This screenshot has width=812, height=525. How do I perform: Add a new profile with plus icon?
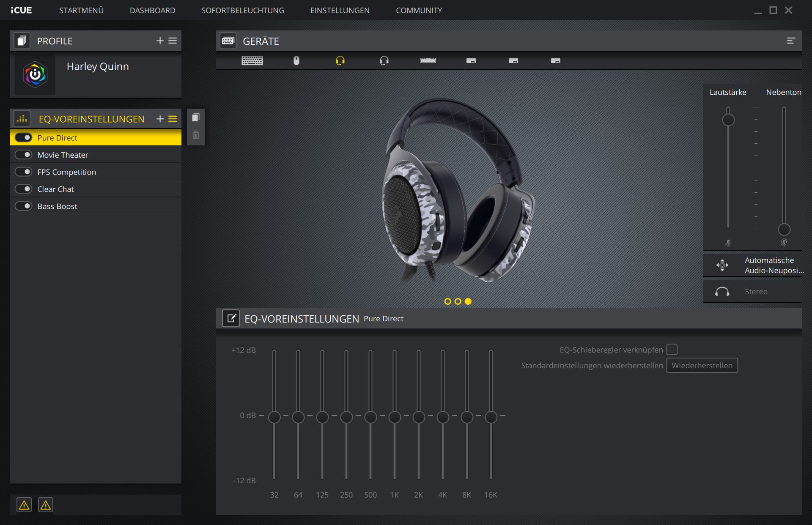pos(160,41)
